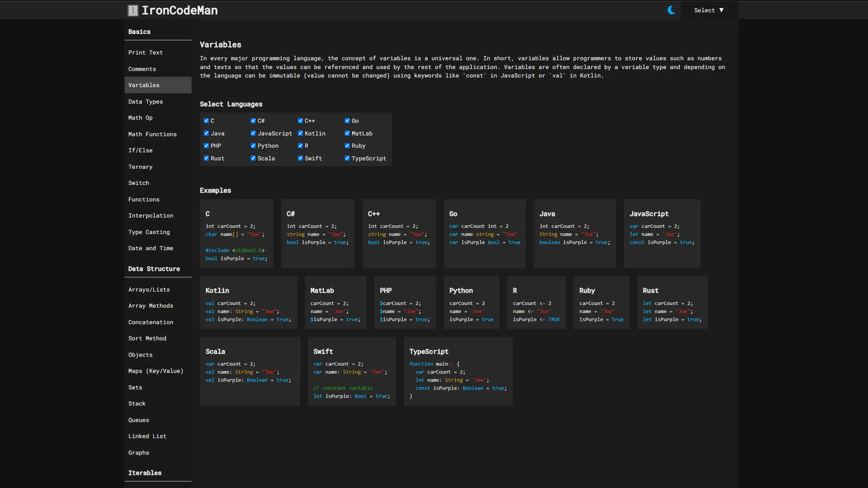Open the Sort Method page

point(158,338)
